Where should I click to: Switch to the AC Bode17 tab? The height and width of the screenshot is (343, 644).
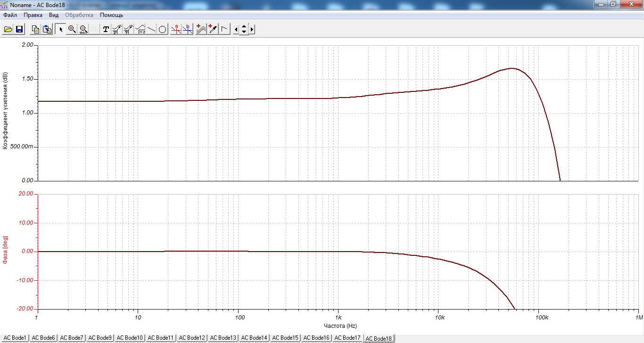tap(347, 338)
